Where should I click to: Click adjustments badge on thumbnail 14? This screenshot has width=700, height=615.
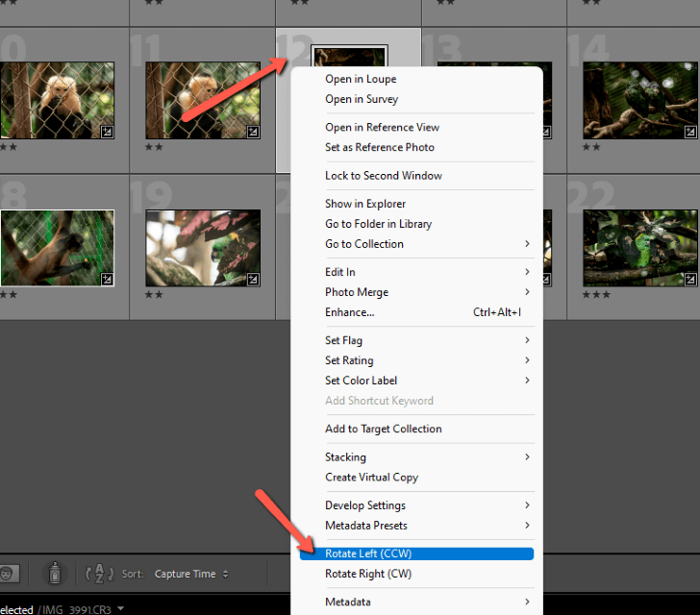coord(690,132)
